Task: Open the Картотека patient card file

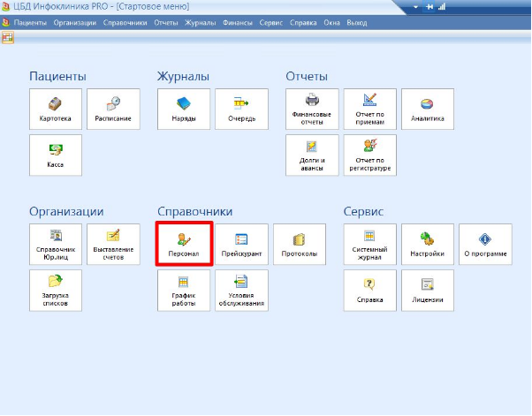Action: [x=56, y=110]
